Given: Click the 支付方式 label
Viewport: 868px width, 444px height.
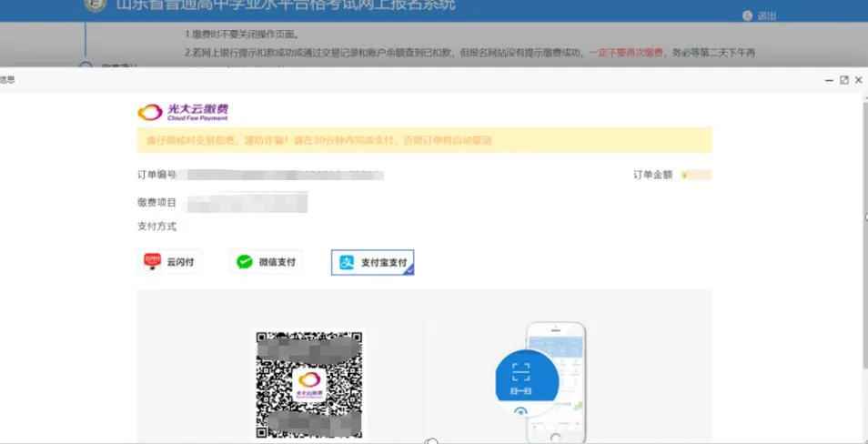Looking at the screenshot, I should pyautogui.click(x=156, y=227).
